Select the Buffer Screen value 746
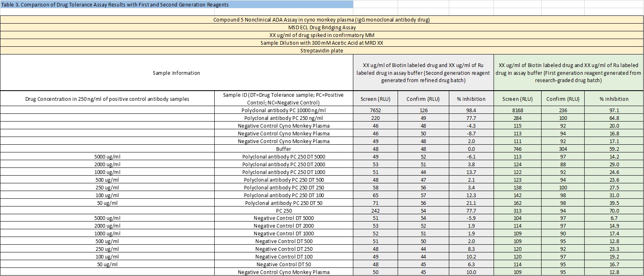644x276 pixels. pyautogui.click(x=518, y=149)
